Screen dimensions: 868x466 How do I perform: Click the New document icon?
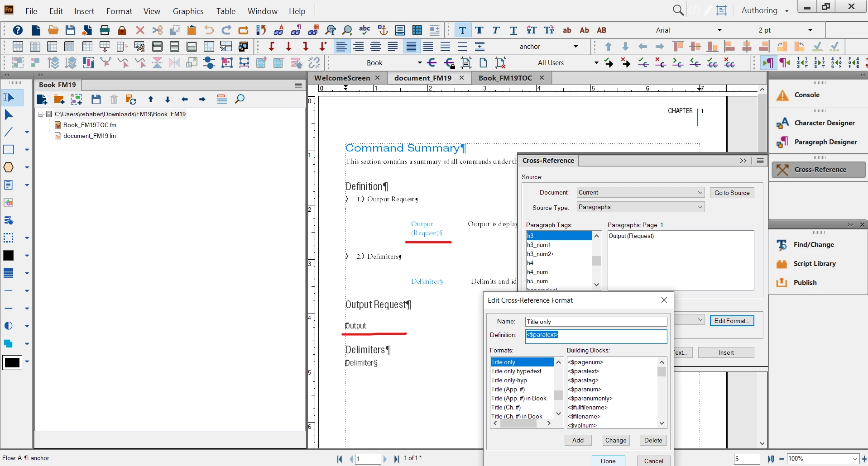click(x=36, y=30)
